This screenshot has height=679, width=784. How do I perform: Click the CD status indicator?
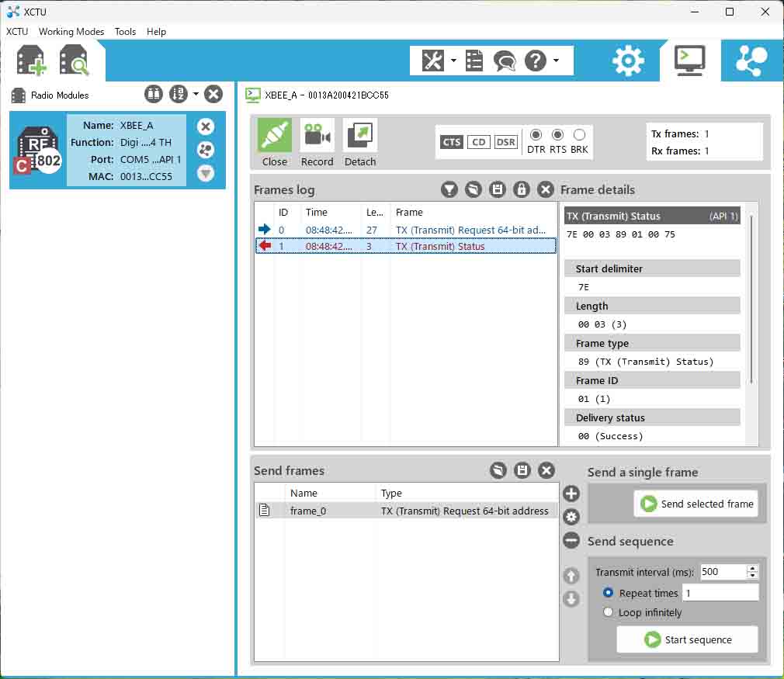[x=478, y=143]
